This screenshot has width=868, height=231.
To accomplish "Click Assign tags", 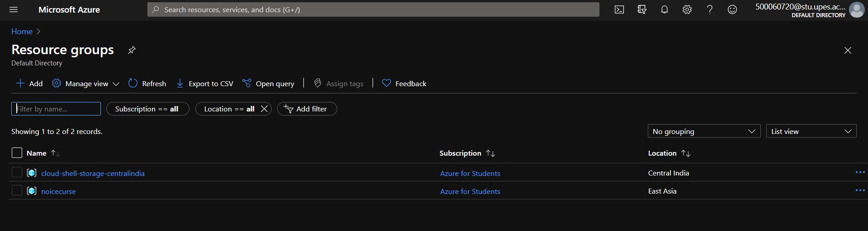I will tap(339, 83).
